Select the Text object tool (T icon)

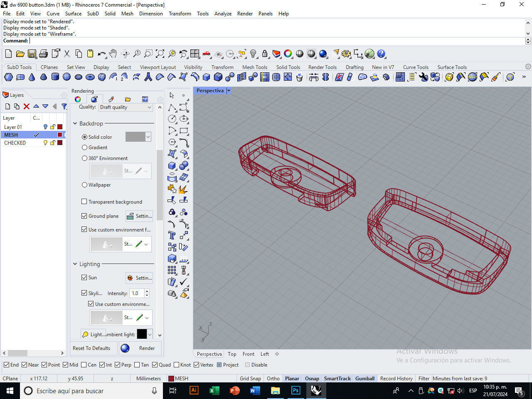pyautogui.click(x=172, y=235)
